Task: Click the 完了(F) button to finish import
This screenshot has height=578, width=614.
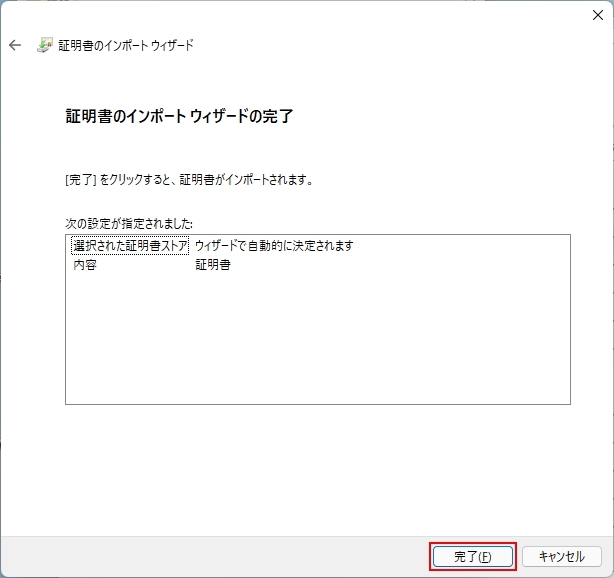Action: pos(473,556)
